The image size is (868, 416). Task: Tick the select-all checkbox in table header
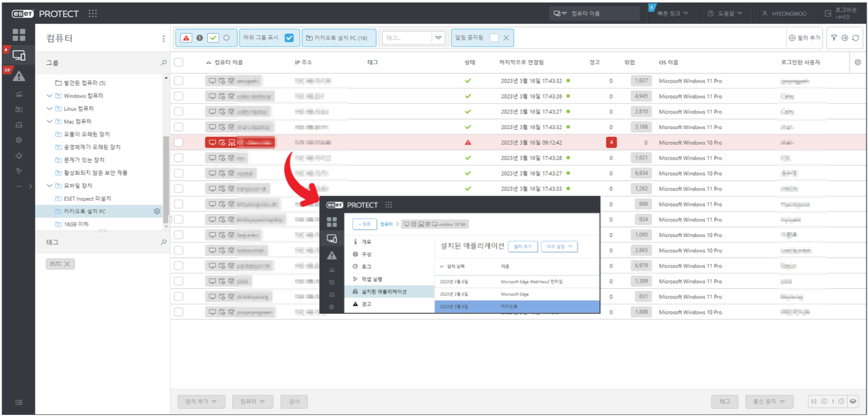pyautogui.click(x=178, y=62)
